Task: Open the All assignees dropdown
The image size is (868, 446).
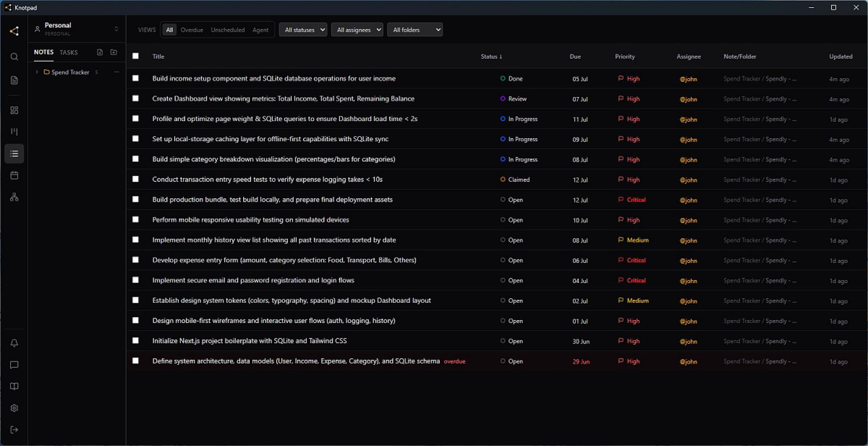Action: 357,30
